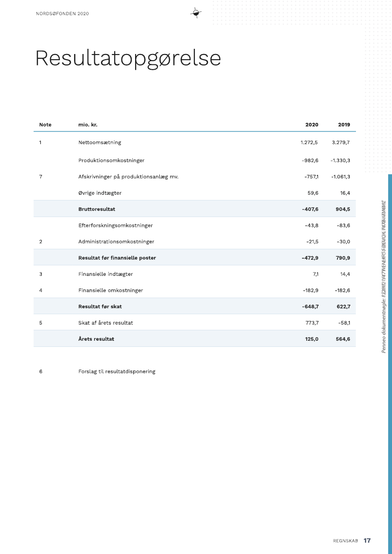
Task: Click the Penneo dokumentnøgle vertical text
Action: coord(384,276)
